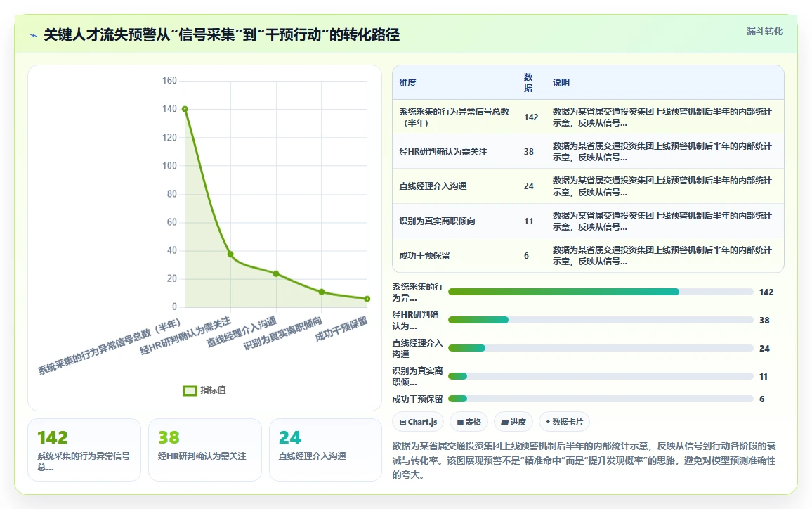
Task: Click the y-axis label 160
Action: coord(169,81)
